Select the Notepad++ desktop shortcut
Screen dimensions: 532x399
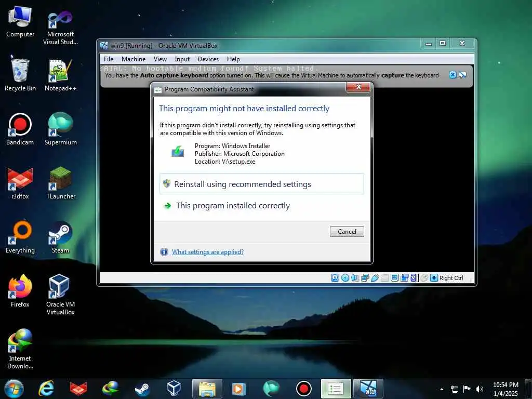click(60, 75)
